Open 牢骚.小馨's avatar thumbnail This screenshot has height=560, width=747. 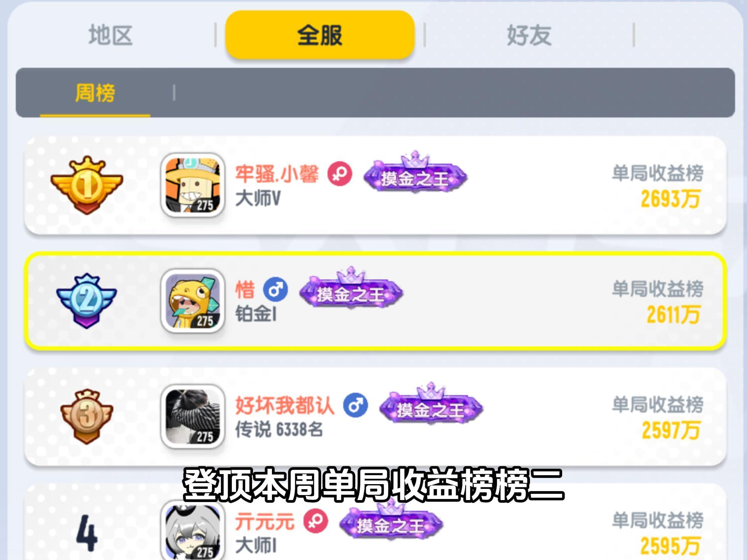(193, 185)
